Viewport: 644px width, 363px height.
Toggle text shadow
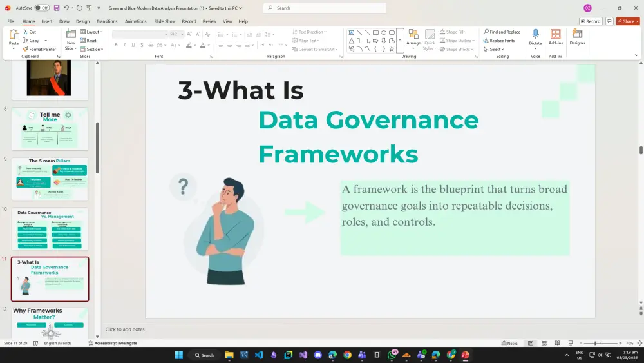pyautogui.click(x=142, y=44)
